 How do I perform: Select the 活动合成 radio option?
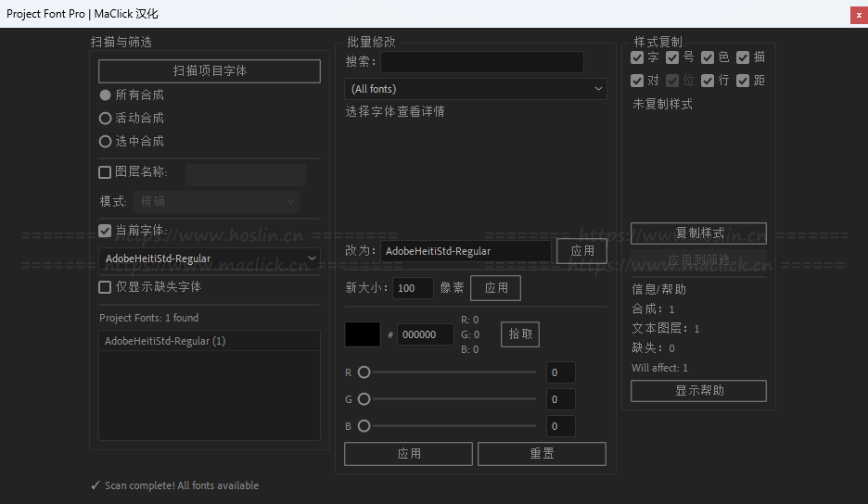pyautogui.click(x=106, y=119)
